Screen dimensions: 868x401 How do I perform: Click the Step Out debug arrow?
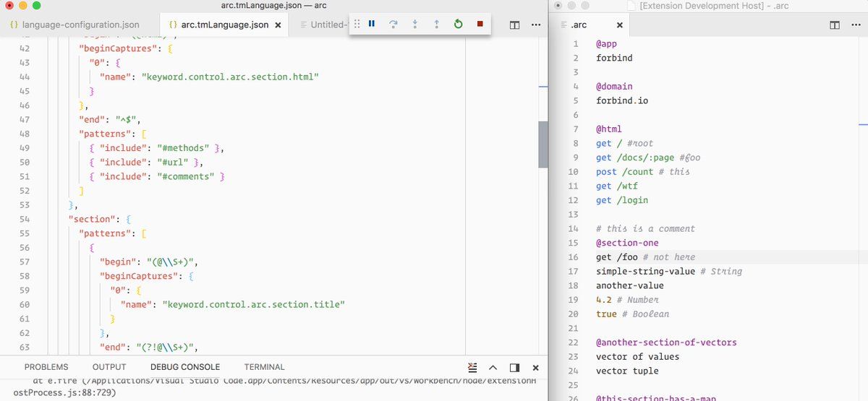(437, 24)
